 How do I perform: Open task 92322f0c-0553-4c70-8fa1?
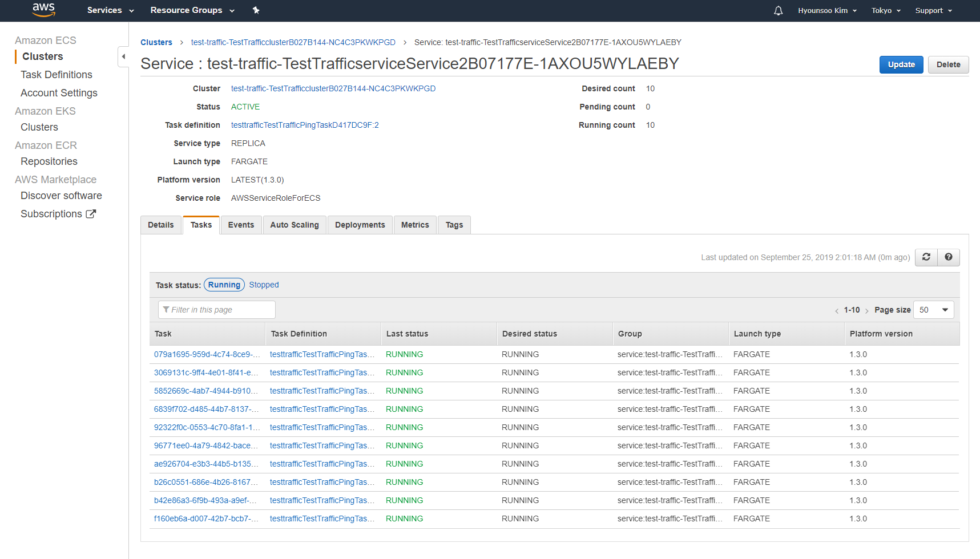pyautogui.click(x=207, y=427)
